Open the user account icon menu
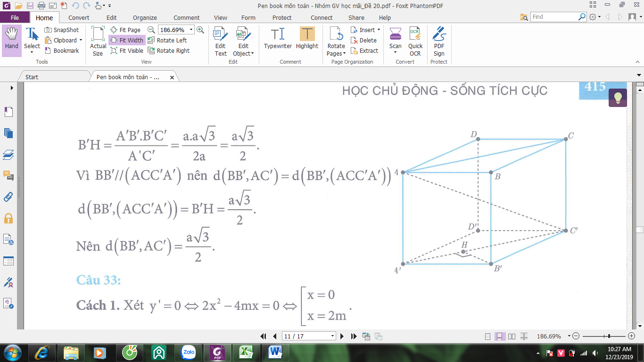Image resolution: width=644 pixels, height=362 pixels. tap(633, 17)
